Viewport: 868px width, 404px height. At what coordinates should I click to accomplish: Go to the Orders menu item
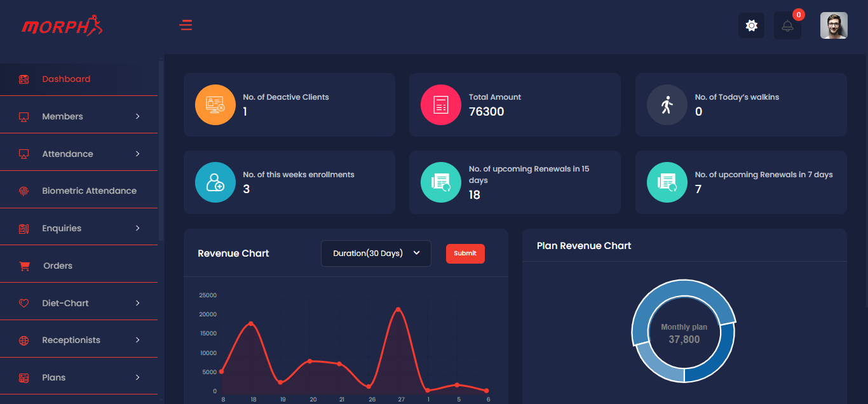point(57,266)
